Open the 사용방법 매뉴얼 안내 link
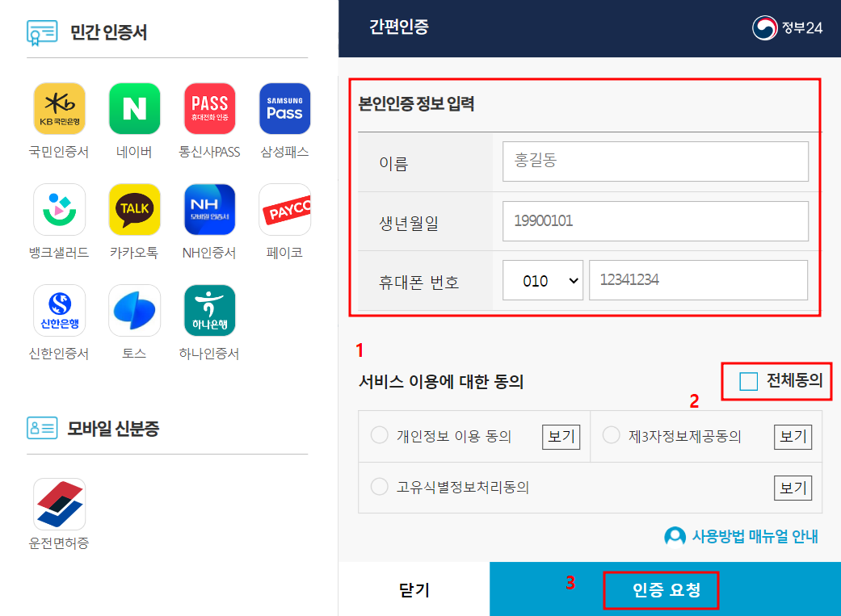Screen dimensions: 841x616 pyautogui.click(x=755, y=537)
